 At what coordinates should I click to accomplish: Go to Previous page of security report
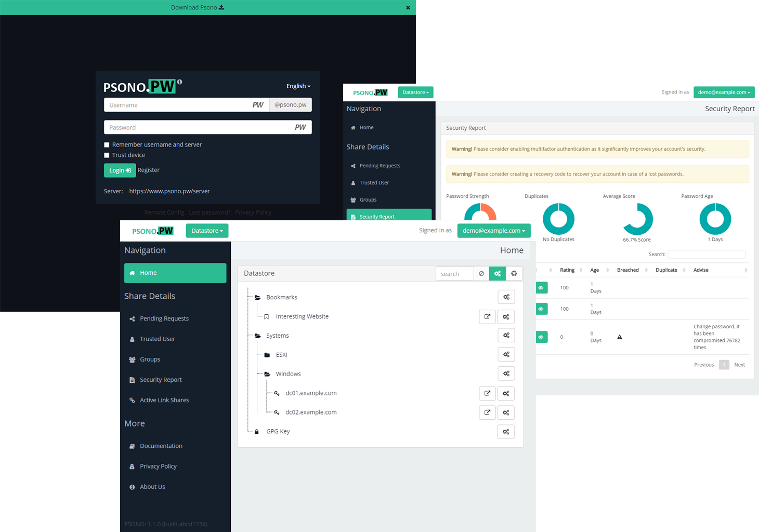(704, 365)
